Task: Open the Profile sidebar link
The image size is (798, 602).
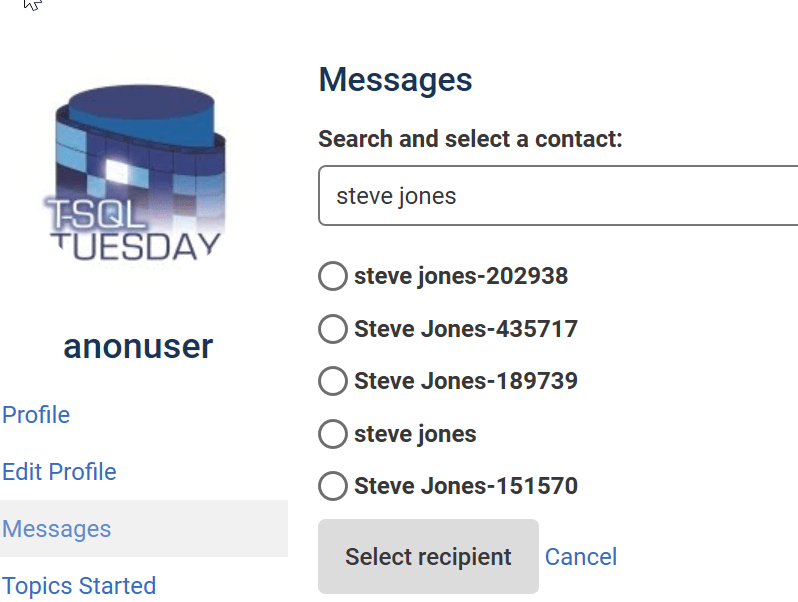Action: [x=36, y=415]
